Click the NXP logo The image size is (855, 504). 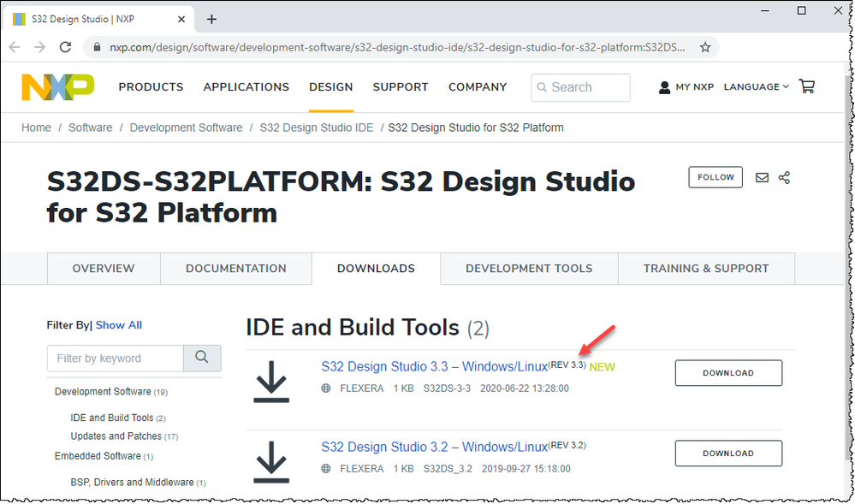tap(58, 87)
